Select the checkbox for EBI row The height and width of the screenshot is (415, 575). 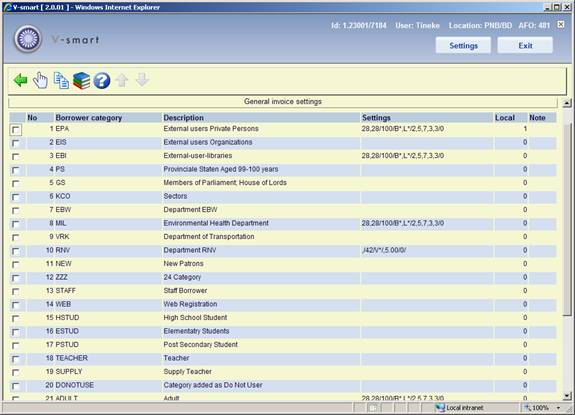click(x=16, y=157)
